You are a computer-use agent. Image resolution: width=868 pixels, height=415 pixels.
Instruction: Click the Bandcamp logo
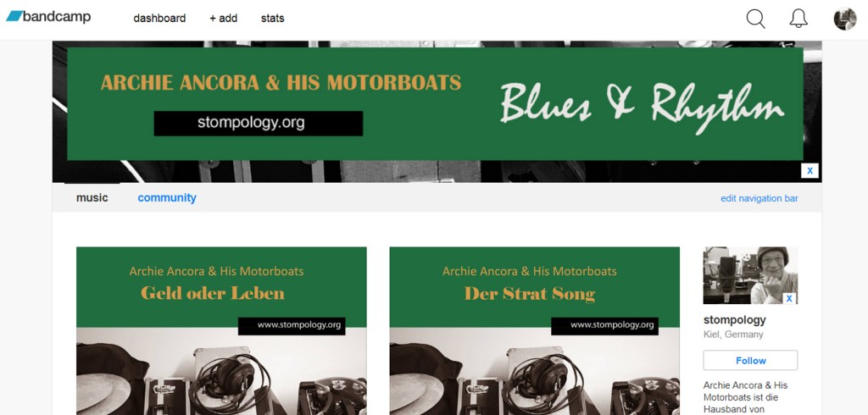point(48,17)
